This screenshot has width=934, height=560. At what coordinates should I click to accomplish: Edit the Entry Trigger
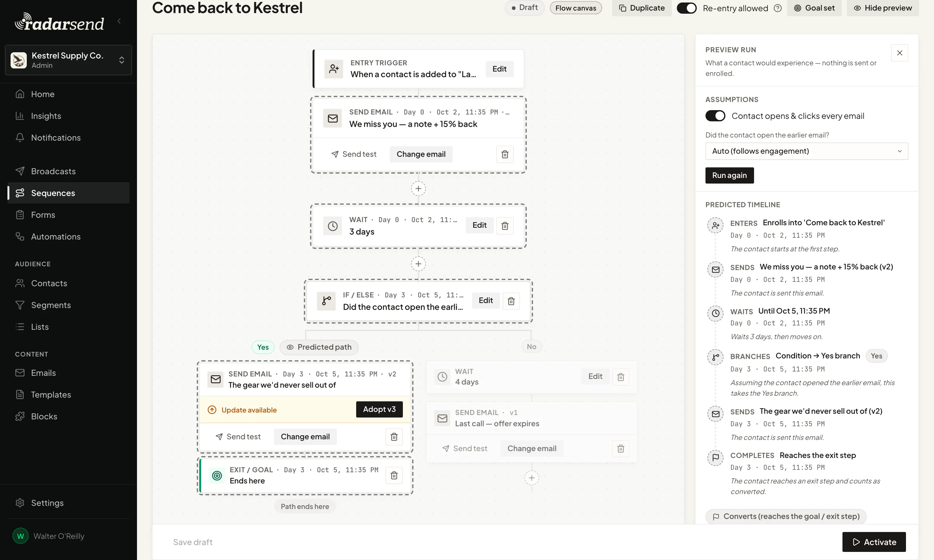499,69
